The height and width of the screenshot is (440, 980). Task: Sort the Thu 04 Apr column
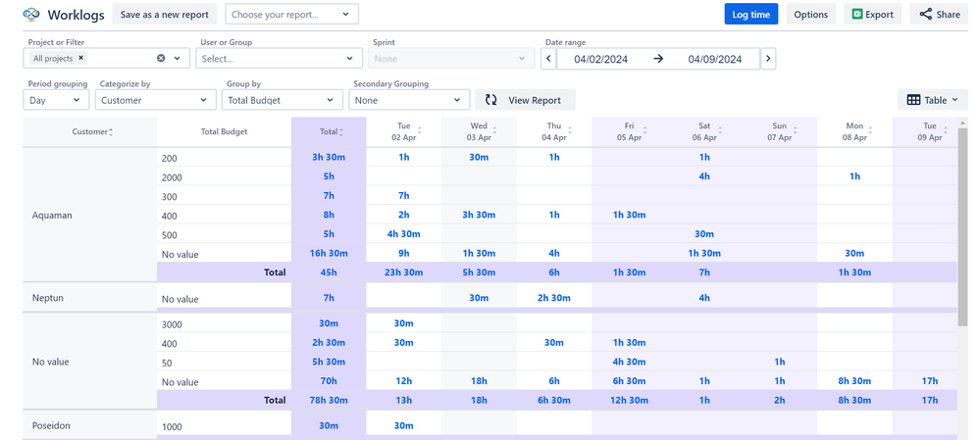(x=569, y=131)
